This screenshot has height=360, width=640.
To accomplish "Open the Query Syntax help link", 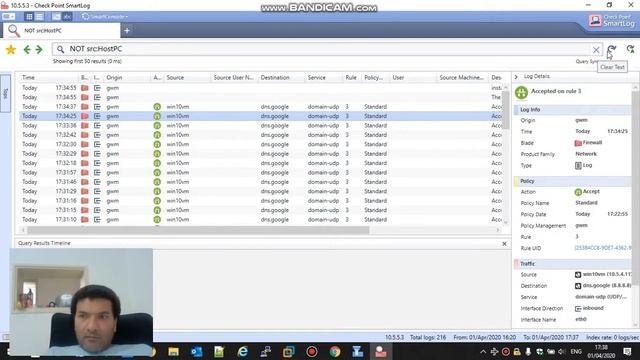I will (x=587, y=61).
